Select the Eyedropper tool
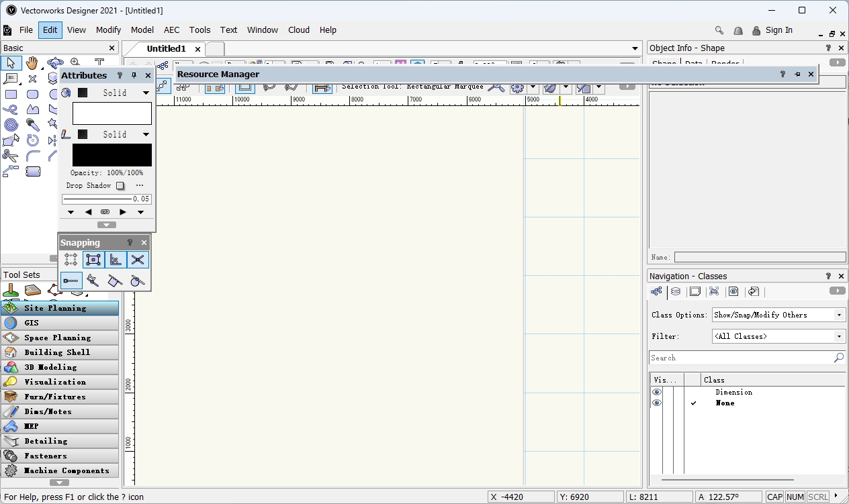This screenshot has width=849, height=504. click(32, 125)
